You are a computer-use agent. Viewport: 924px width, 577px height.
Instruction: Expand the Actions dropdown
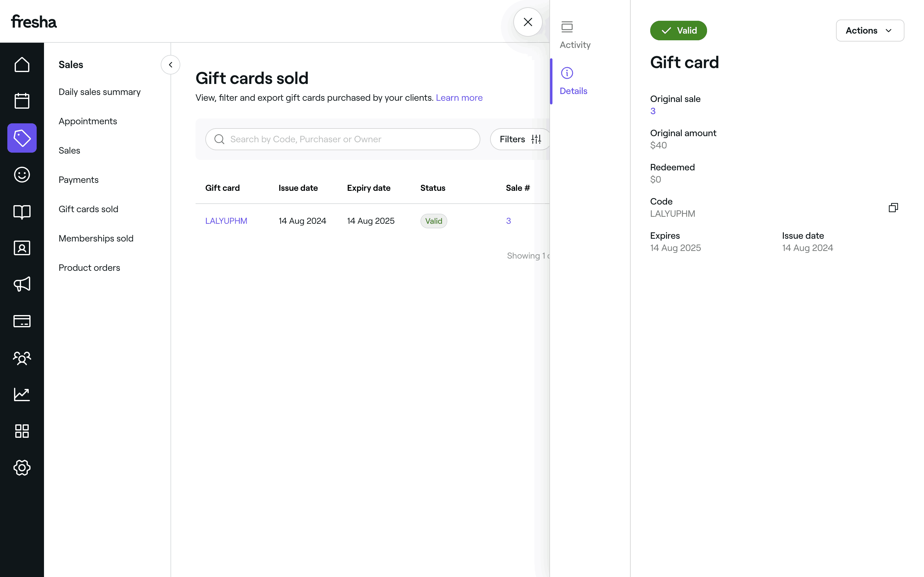869,31
